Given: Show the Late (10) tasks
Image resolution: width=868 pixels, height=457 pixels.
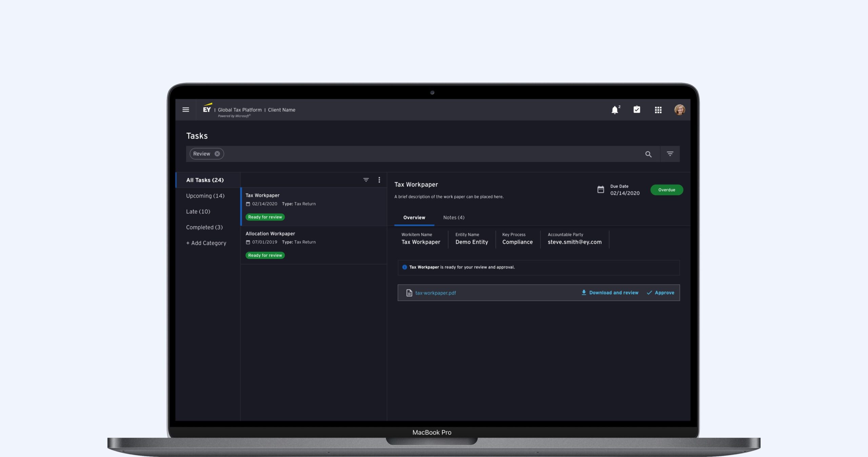Looking at the screenshot, I should 198,212.
